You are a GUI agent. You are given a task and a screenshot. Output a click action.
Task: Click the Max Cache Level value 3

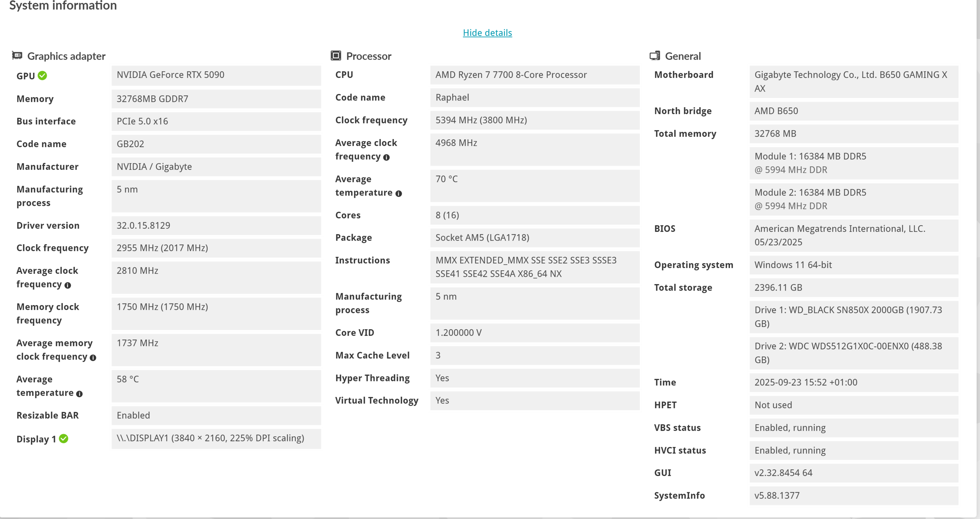pos(535,355)
